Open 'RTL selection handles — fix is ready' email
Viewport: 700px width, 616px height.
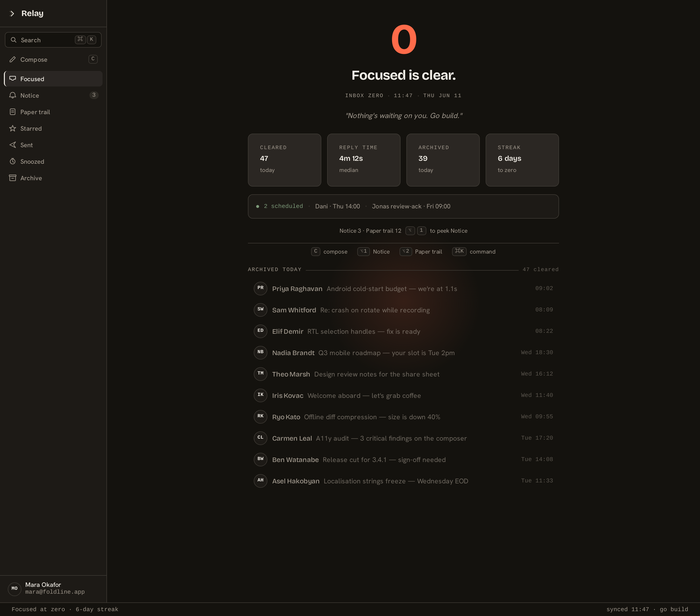click(x=364, y=332)
